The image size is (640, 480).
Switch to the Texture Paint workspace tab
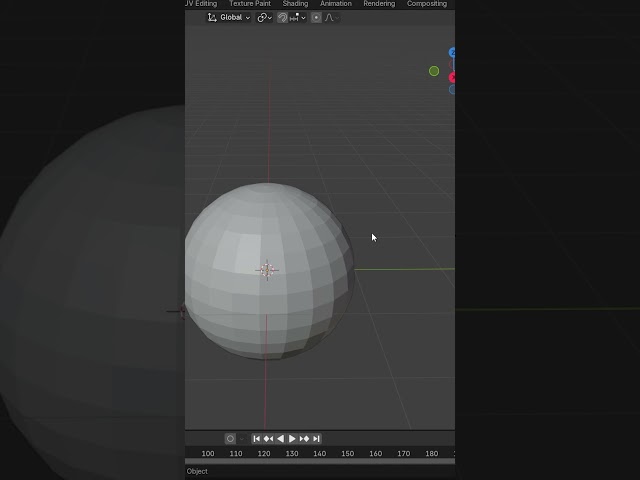point(250,4)
